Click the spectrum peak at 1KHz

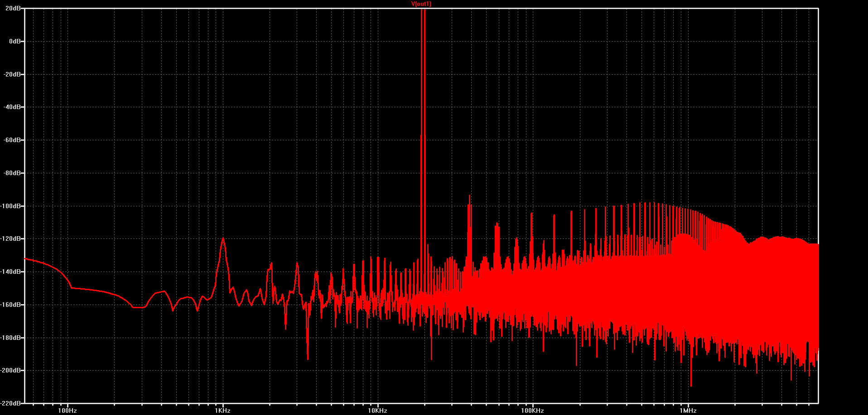pos(223,238)
